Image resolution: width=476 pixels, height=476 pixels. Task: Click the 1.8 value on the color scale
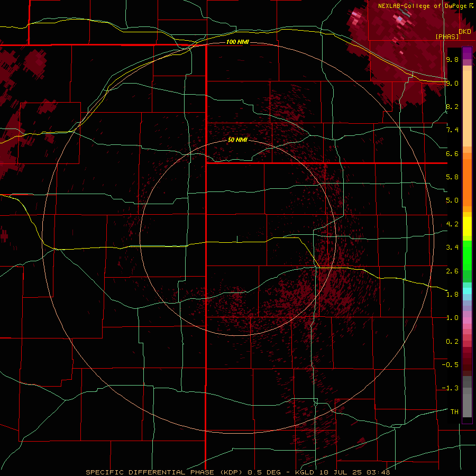452,295
